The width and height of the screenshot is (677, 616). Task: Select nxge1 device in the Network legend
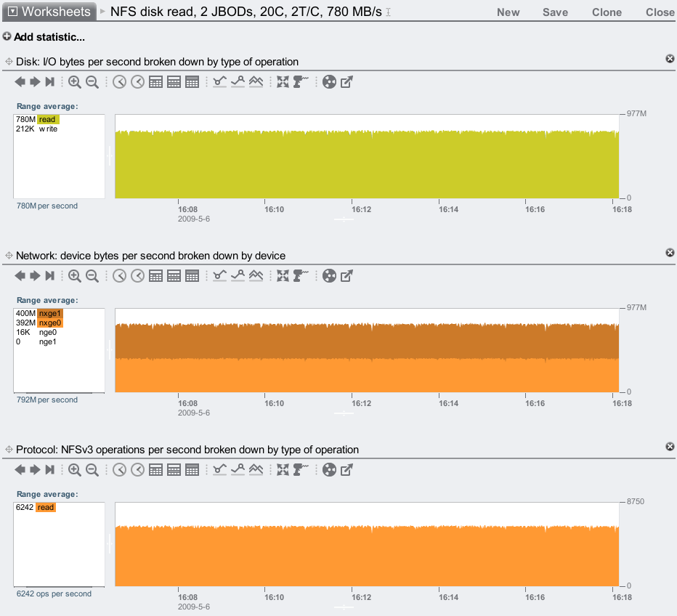(x=50, y=313)
